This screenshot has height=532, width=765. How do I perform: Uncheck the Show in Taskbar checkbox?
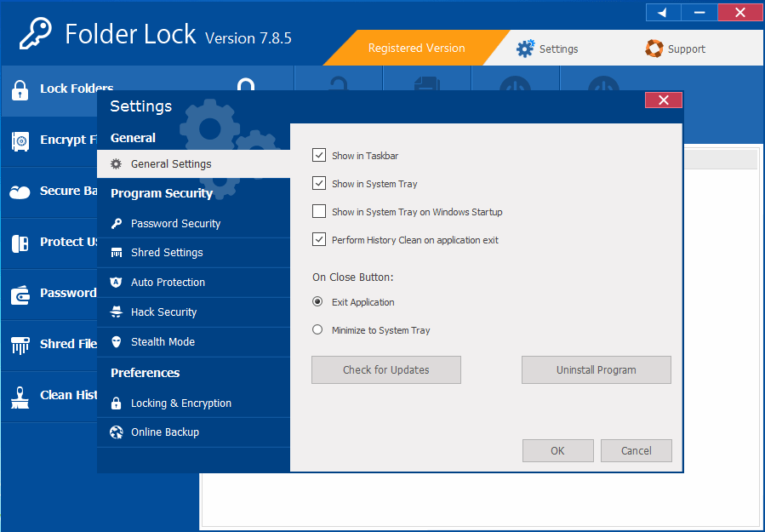[x=319, y=156]
